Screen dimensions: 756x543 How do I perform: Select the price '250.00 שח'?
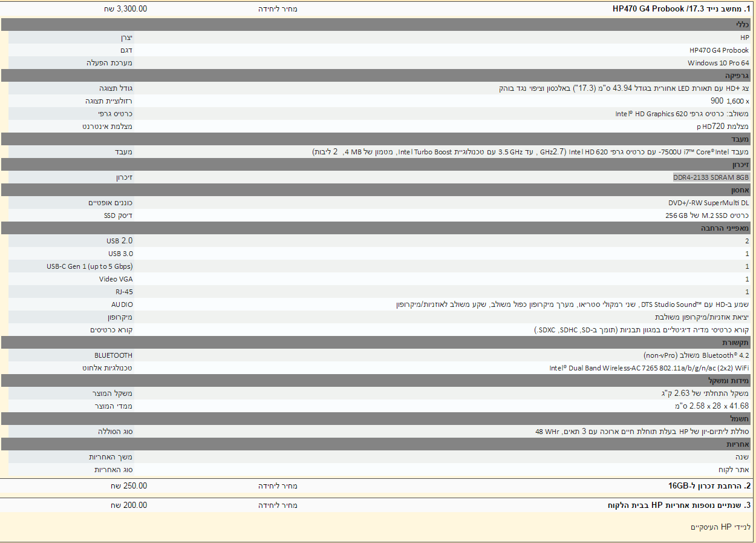tap(128, 485)
